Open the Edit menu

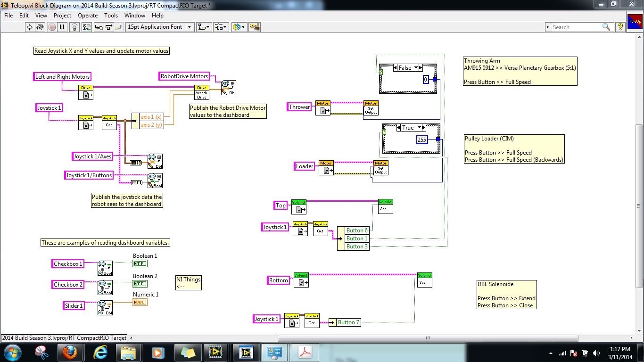[24, 16]
